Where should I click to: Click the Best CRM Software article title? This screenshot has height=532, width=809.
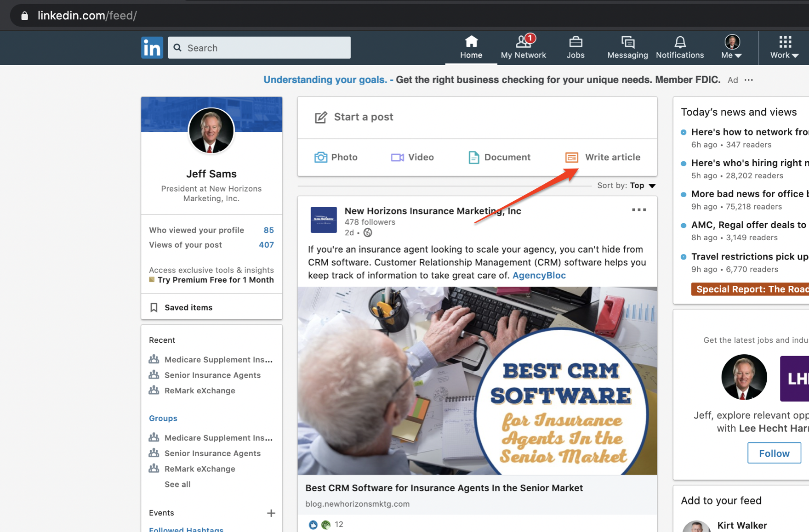pos(444,488)
